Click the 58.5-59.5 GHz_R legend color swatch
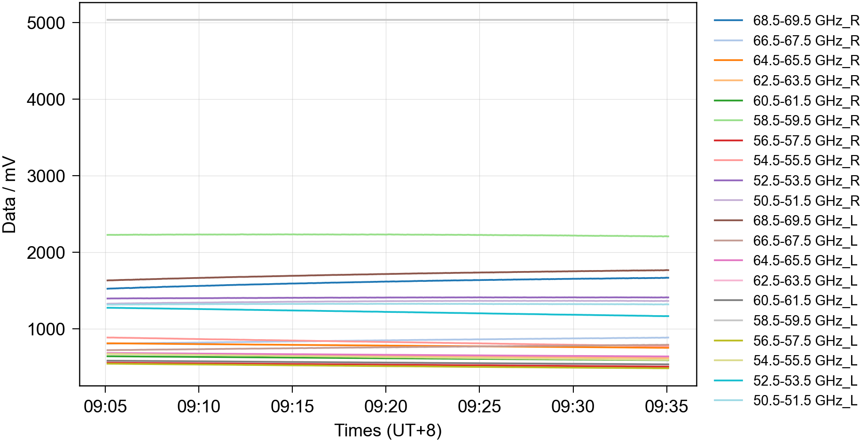The image size is (868, 442). (728, 121)
